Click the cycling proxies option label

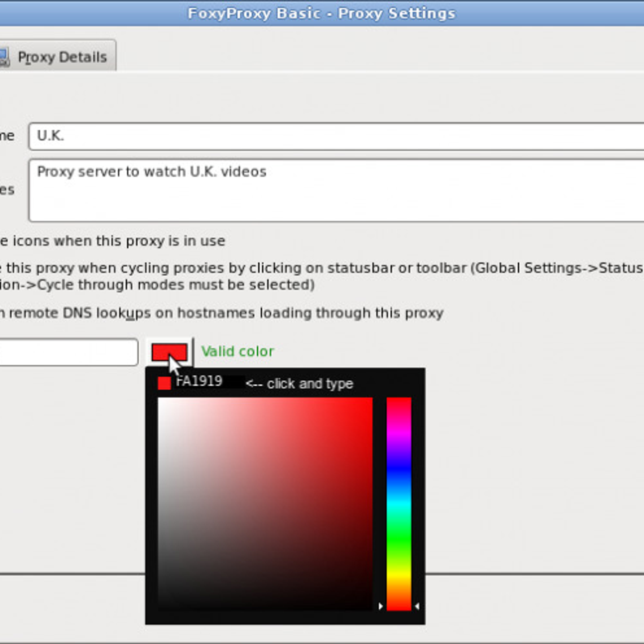[x=322, y=276]
